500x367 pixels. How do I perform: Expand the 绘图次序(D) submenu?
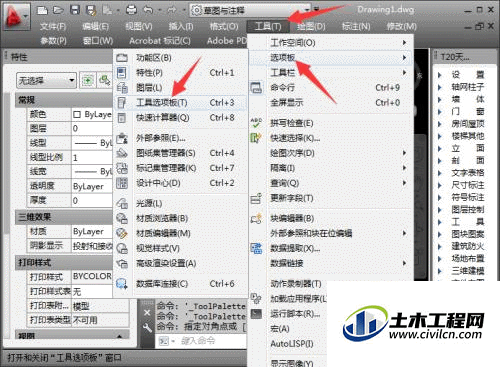coord(331,153)
